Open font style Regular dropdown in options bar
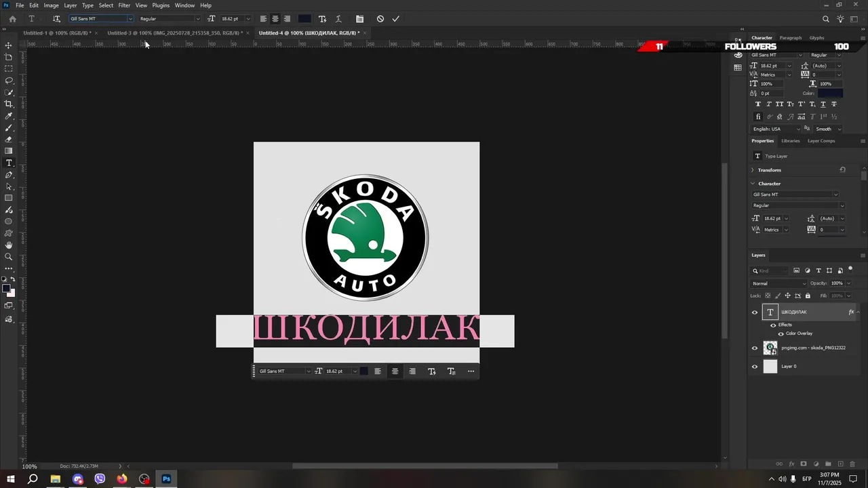This screenshot has height=488, width=868. (197, 19)
